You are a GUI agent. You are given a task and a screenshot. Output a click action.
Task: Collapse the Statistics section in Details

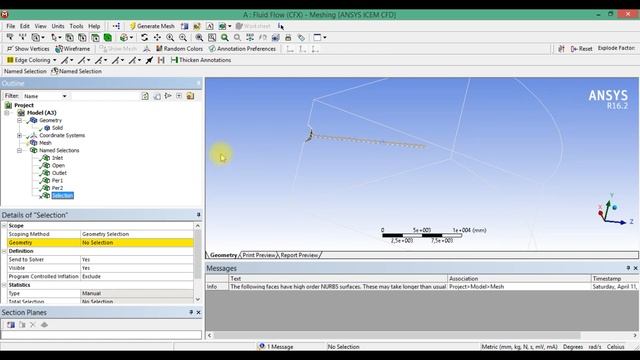pyautogui.click(x=4, y=285)
